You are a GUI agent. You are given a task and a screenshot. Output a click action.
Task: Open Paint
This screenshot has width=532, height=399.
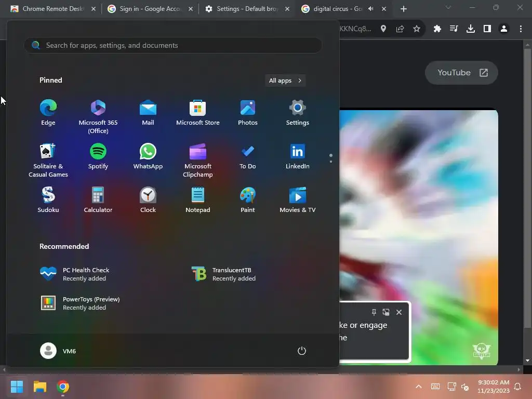tap(248, 200)
